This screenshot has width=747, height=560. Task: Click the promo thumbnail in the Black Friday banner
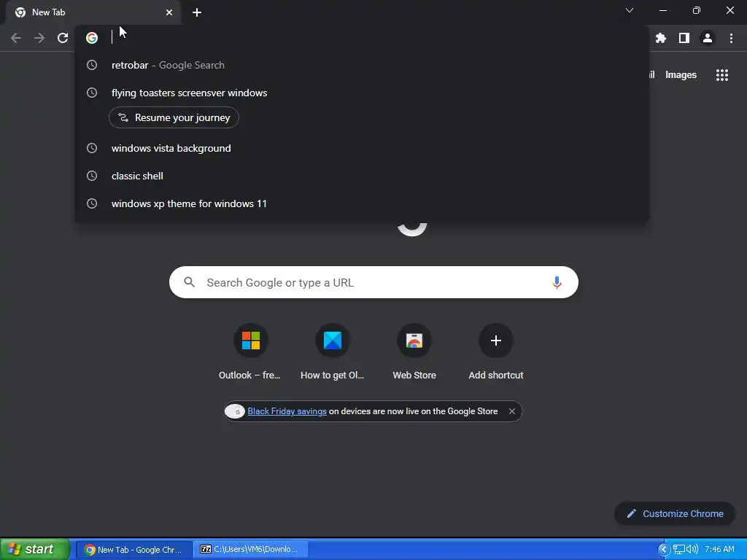pyautogui.click(x=235, y=411)
